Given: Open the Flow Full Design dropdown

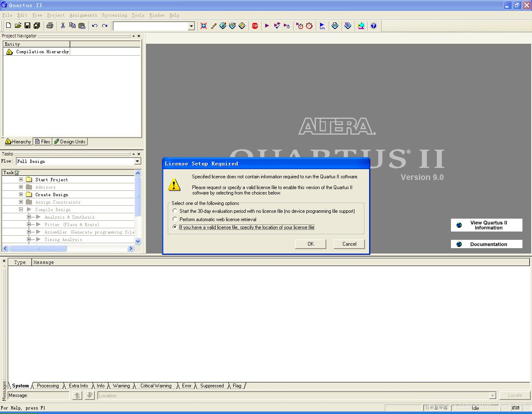Looking at the screenshot, I should pyautogui.click(x=138, y=161).
